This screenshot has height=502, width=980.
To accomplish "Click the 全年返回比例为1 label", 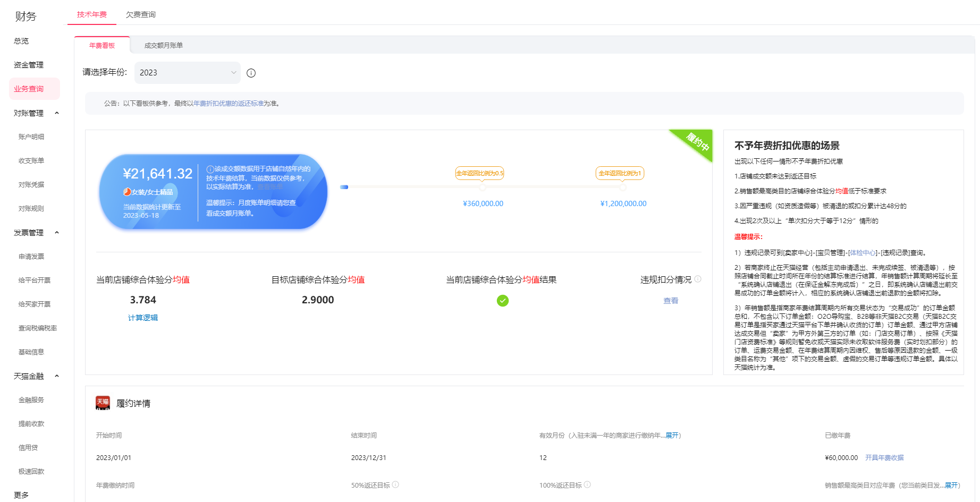I will [x=620, y=173].
